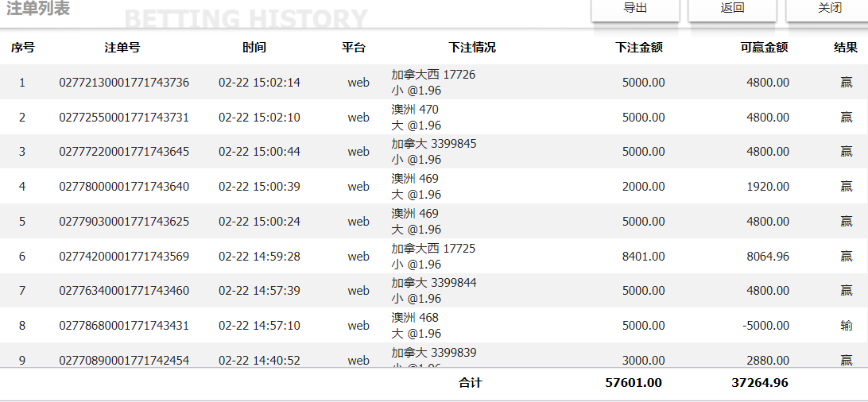Select the 02-22 15:00:39 timestamp
Viewport: 868px width, 402px height.
click(x=259, y=187)
